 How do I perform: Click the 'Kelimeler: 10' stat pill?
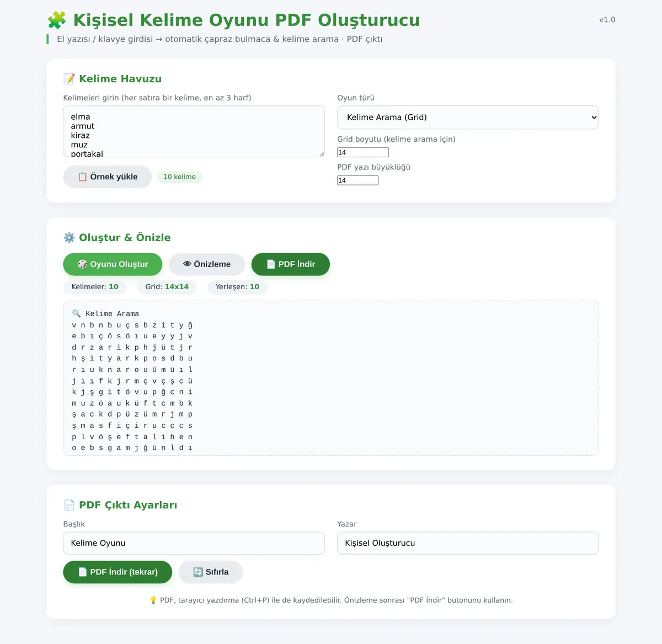point(95,287)
